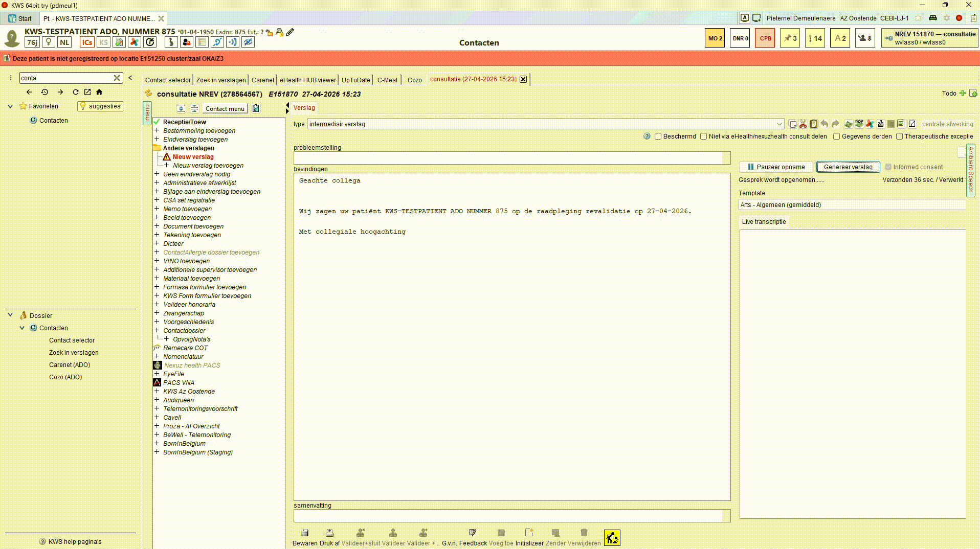
Task: Click the refresh icon in left navigation
Action: [x=75, y=92]
